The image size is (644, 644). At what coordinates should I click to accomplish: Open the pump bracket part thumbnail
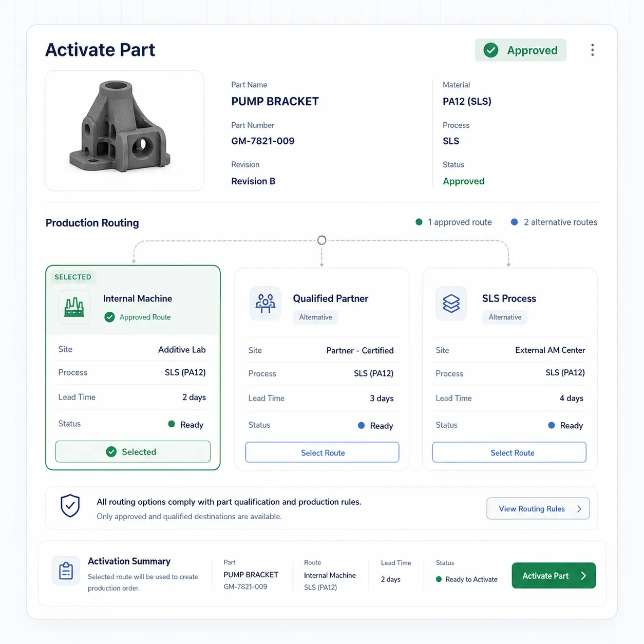(x=124, y=131)
